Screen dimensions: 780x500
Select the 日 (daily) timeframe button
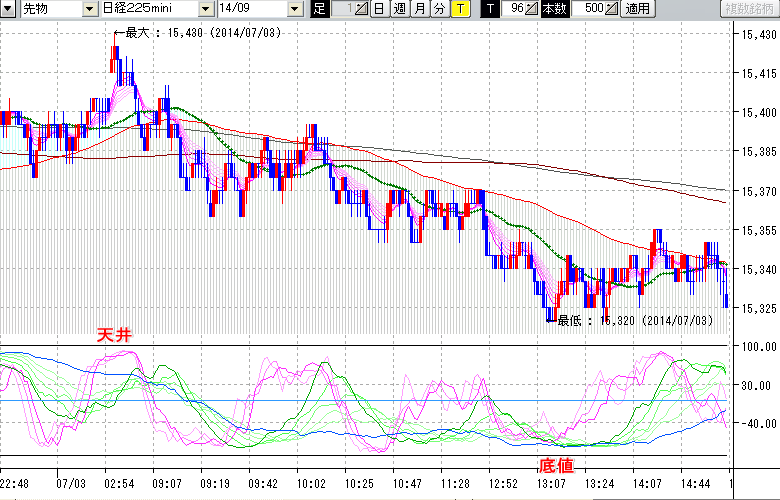click(379, 9)
